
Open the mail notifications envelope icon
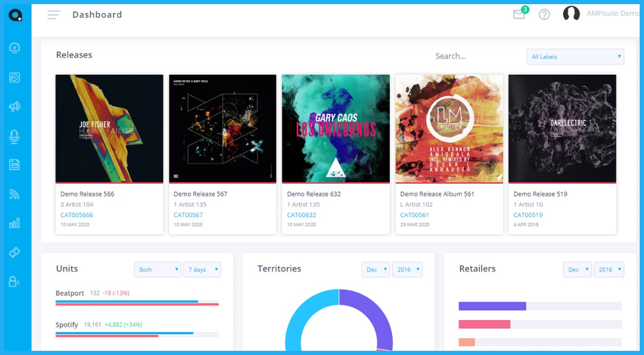coord(519,14)
